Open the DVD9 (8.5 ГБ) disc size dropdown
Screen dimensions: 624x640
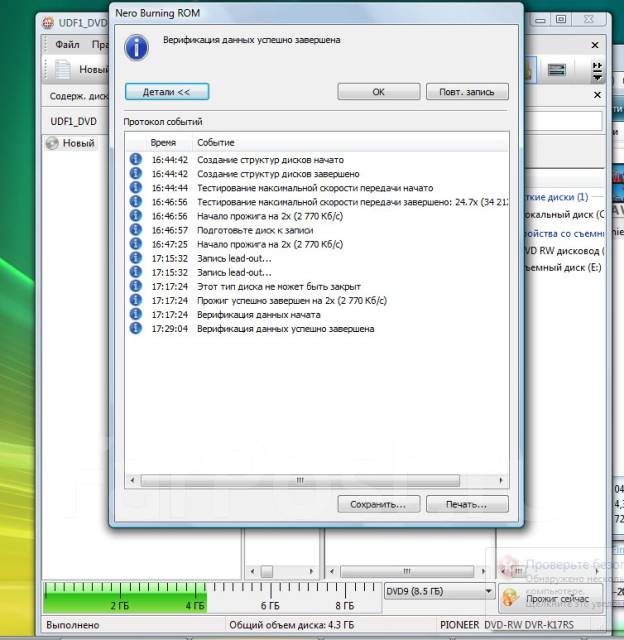point(439,591)
